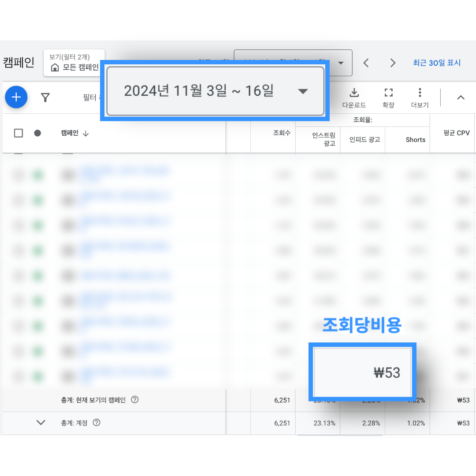
Task: Tick the select-all checkbox in header
Action: click(19, 133)
